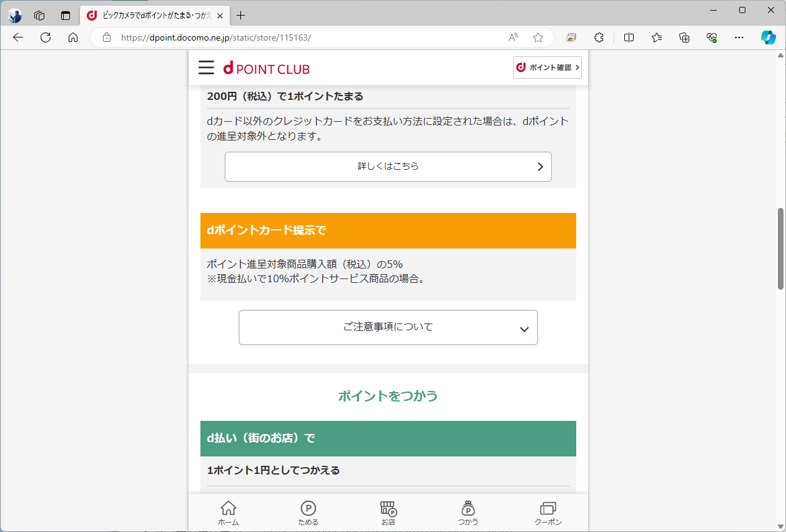Open Copilot sidebar
The width and height of the screenshot is (786, 532).
tap(769, 37)
